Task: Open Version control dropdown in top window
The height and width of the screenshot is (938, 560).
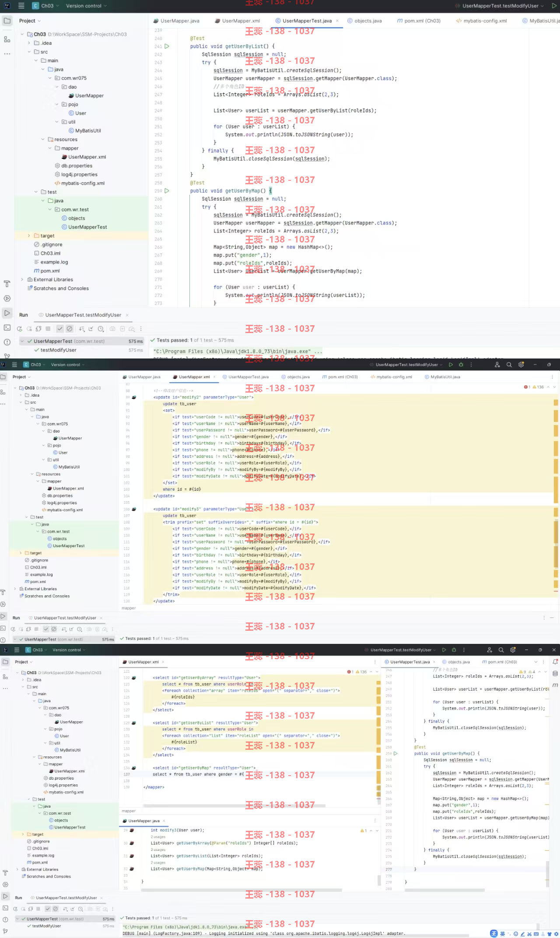Action: pyautogui.click(x=86, y=6)
